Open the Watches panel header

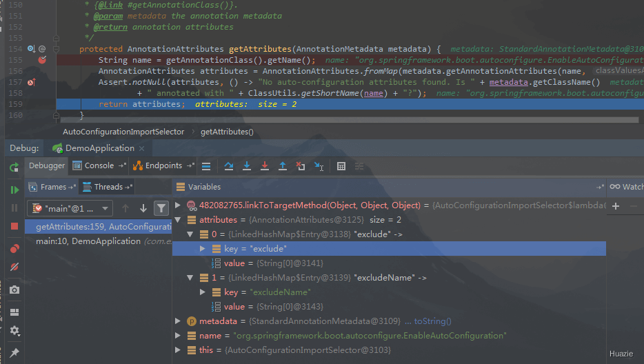(627, 187)
